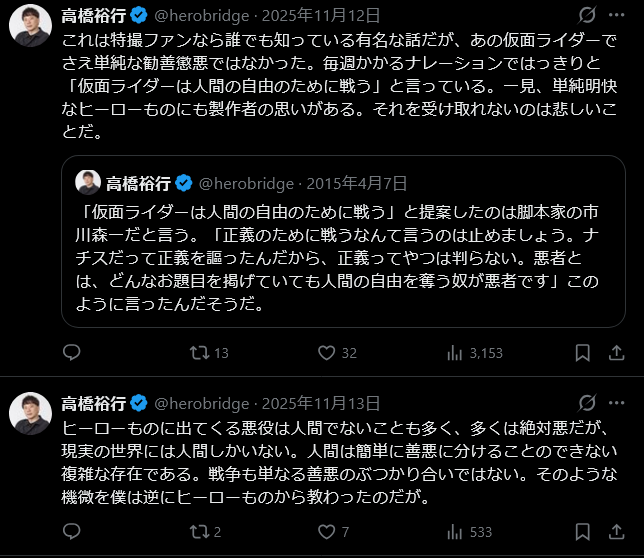The height and width of the screenshot is (558, 644).
Task: Reply to the November 12 post
Action: tap(71, 352)
